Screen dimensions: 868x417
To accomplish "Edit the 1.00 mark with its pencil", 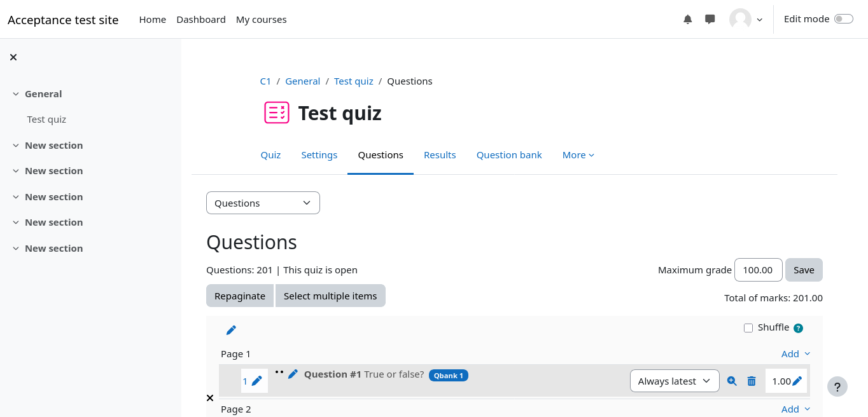I will point(797,381).
